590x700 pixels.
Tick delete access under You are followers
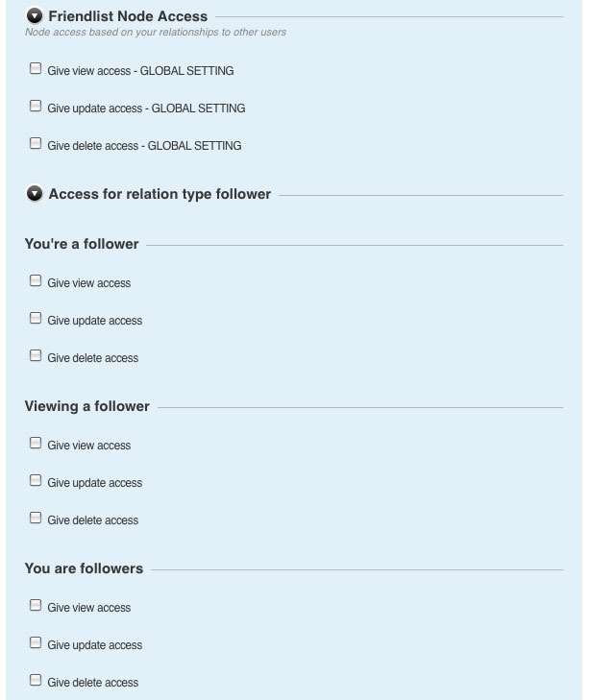[36, 681]
